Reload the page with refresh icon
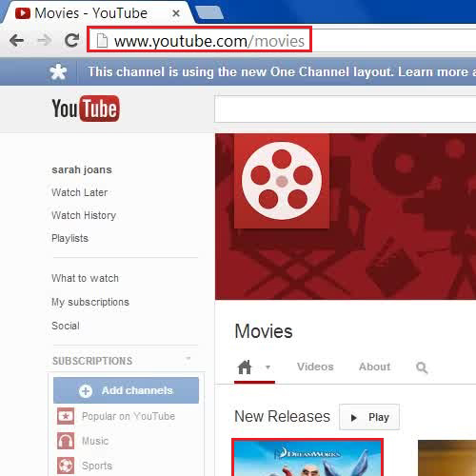Screen dimensions: 476x476 tap(72, 40)
